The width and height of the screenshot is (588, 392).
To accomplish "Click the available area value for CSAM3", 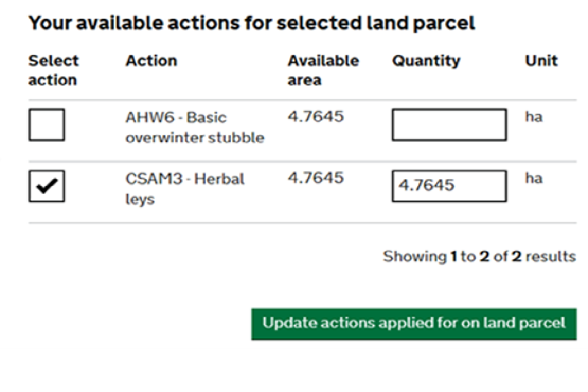I will [x=315, y=178].
